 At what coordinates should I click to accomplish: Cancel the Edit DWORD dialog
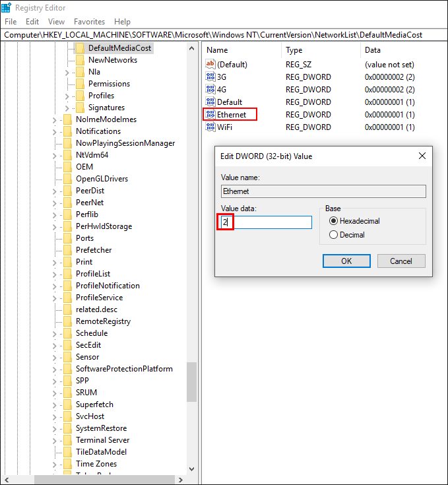(x=401, y=261)
